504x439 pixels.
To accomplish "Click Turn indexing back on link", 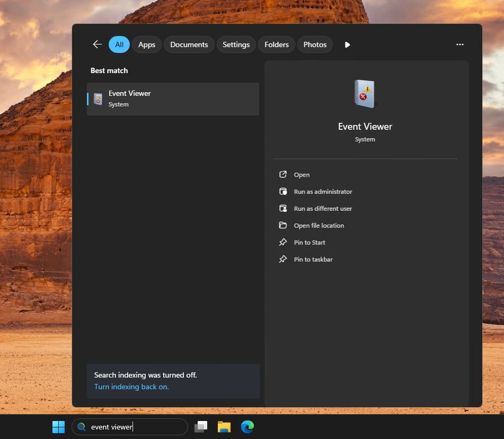I will coord(131,387).
